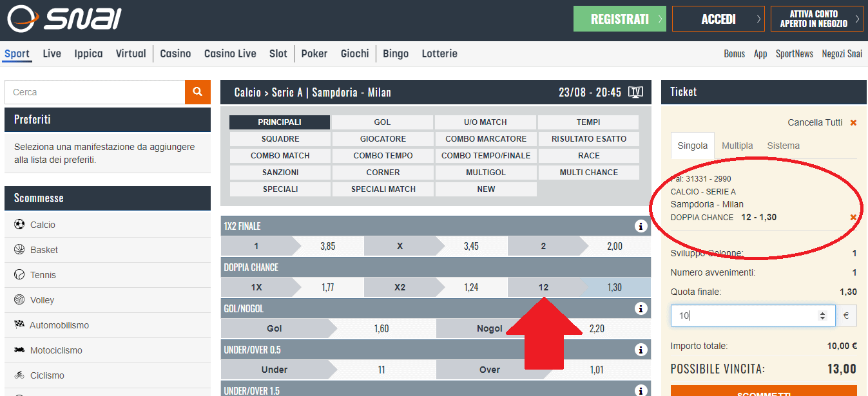
Task: Click the REGISTRATI button
Action: point(619,19)
